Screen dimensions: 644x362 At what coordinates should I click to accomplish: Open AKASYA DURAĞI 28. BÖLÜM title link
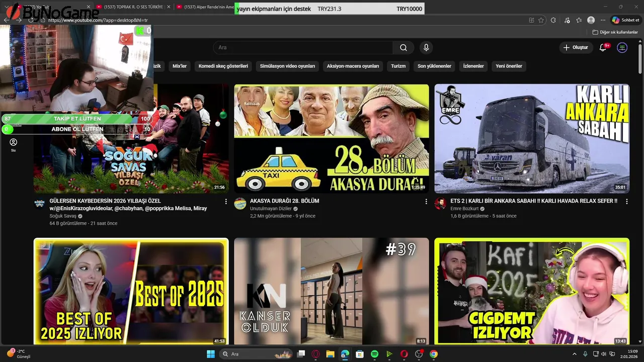(x=284, y=201)
